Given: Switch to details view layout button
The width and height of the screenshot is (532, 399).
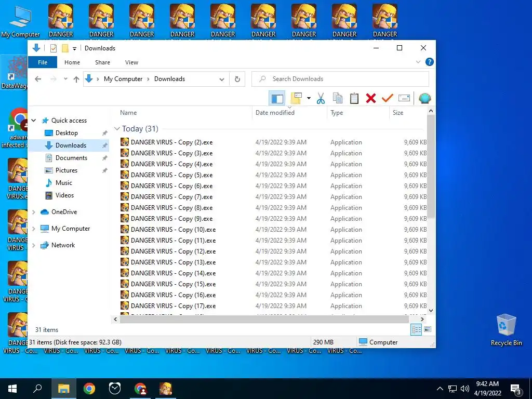Looking at the screenshot, I should tap(416, 329).
